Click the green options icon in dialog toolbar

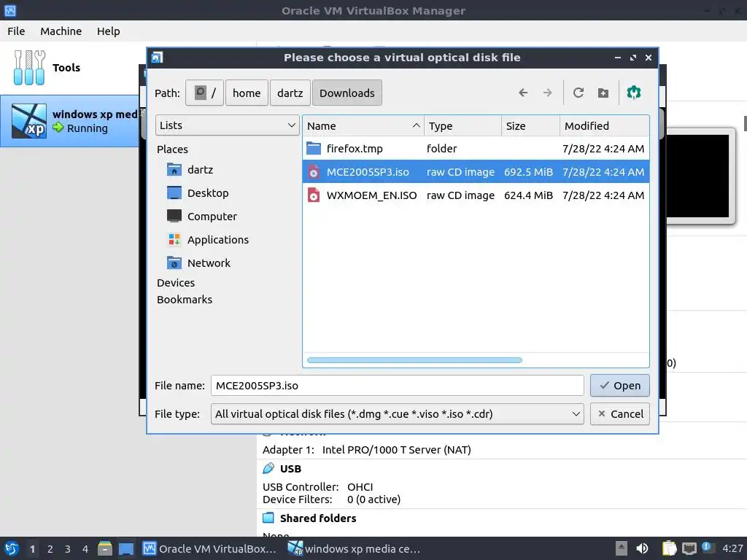click(x=634, y=93)
